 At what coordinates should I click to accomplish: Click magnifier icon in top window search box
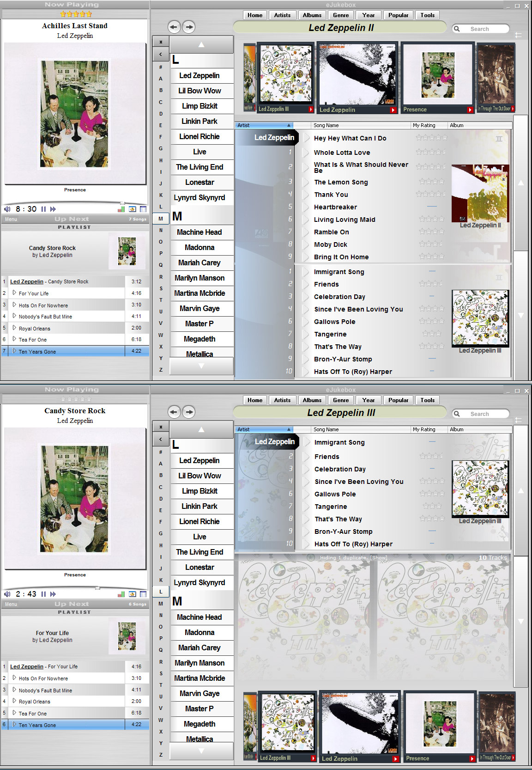(457, 29)
